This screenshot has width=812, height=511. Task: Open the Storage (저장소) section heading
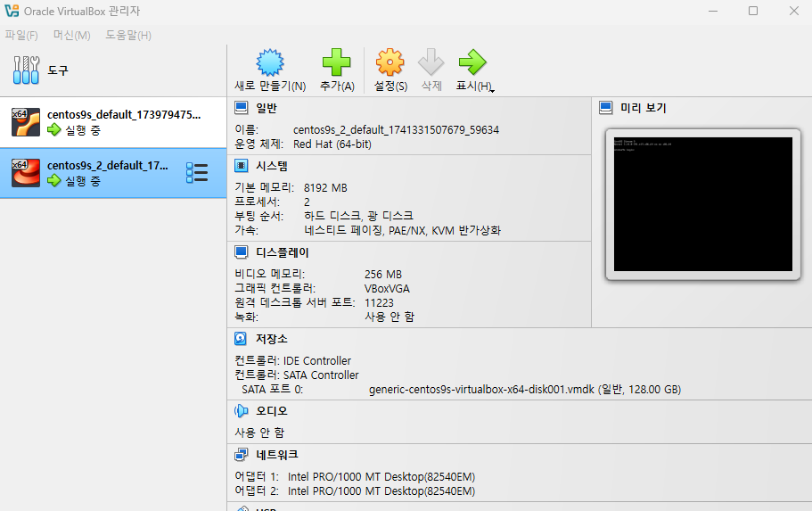pos(272,339)
